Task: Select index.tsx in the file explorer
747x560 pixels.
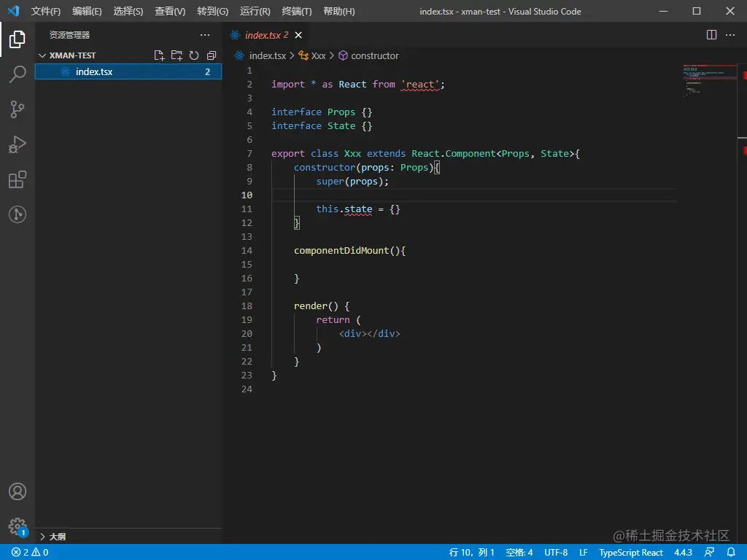Action: point(94,71)
